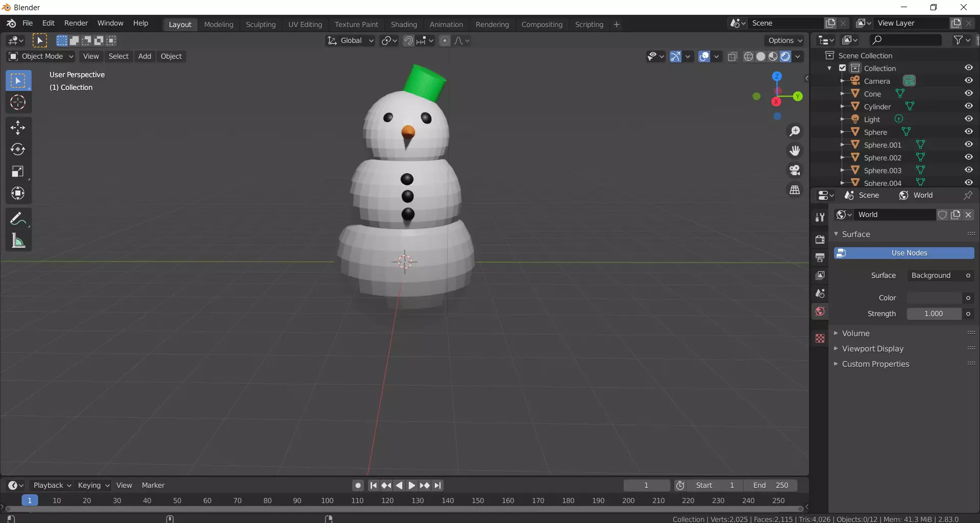This screenshot has width=980, height=523.
Task: Open the Tool settings properties tab
Action: click(820, 217)
